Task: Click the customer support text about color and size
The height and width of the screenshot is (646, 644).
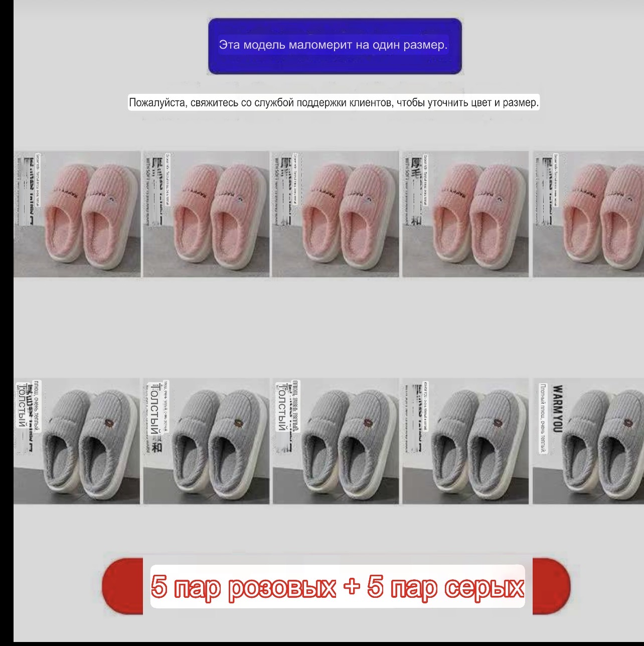Action: 334,103
